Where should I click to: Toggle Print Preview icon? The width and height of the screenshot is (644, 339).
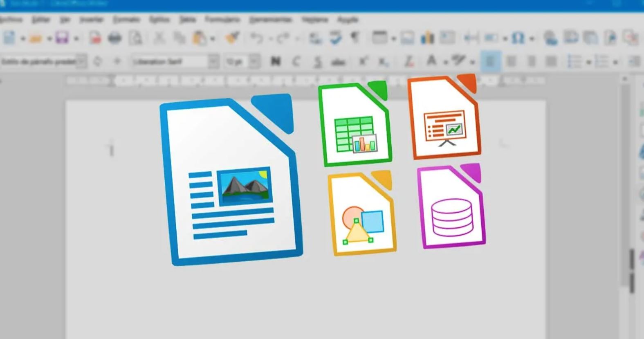click(x=136, y=38)
